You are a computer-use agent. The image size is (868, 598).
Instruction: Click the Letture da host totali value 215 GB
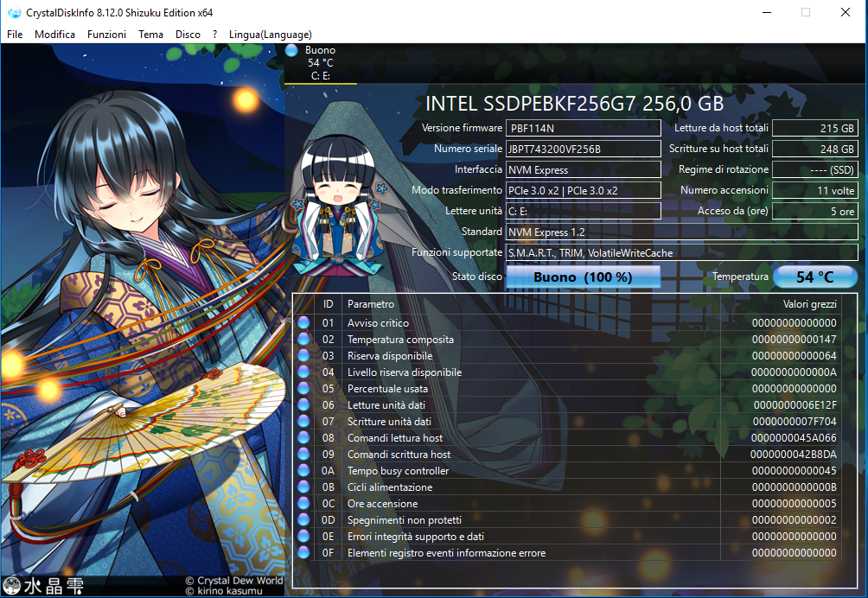(x=815, y=129)
